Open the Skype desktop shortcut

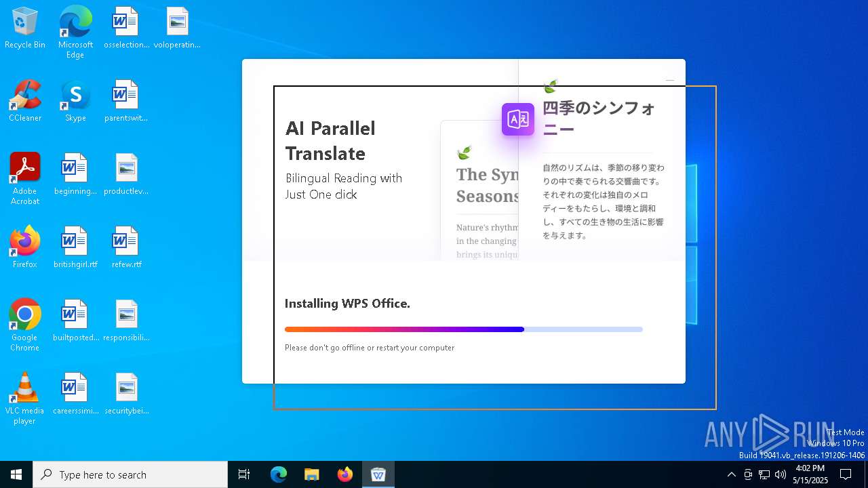coord(75,102)
